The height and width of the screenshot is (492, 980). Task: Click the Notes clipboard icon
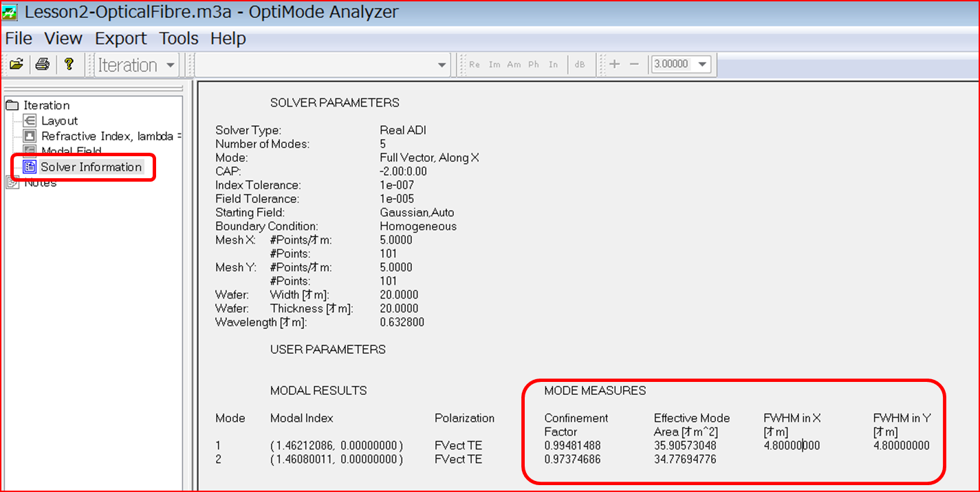[x=11, y=182]
